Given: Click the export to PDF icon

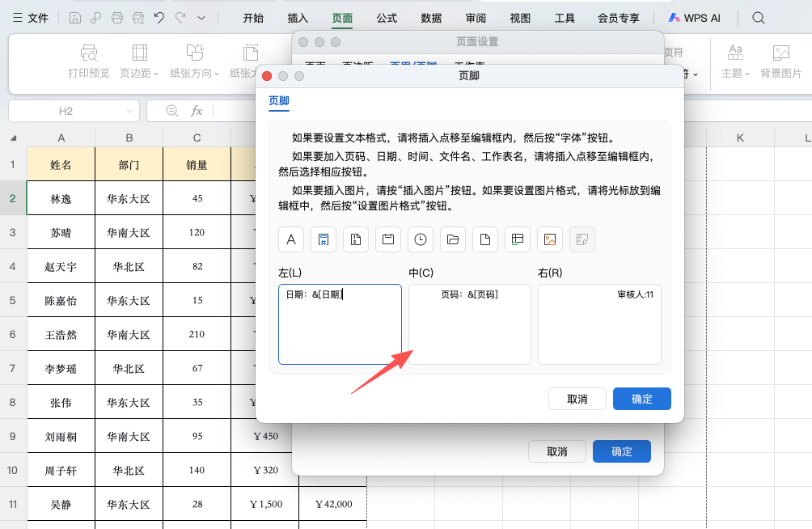Looking at the screenshot, I should click(x=95, y=18).
